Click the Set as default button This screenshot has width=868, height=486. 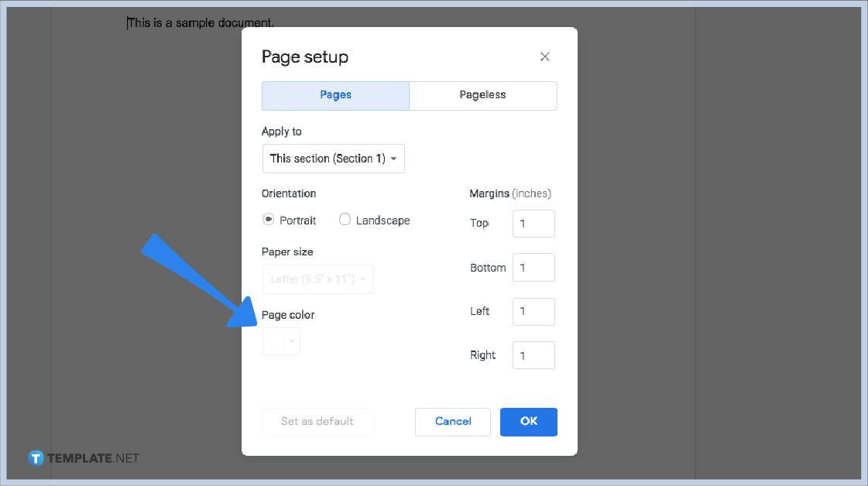coord(317,422)
